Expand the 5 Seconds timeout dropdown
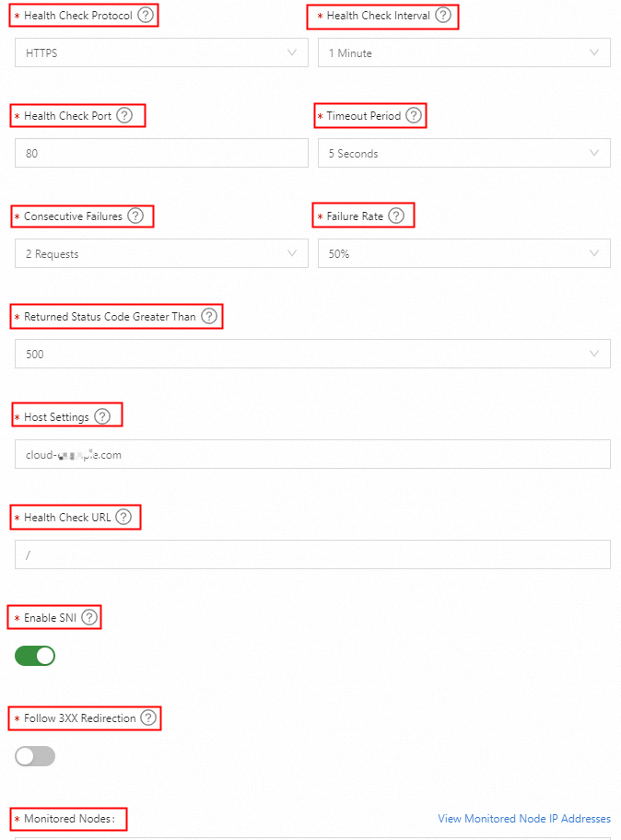This screenshot has height=840, width=621. (463, 153)
